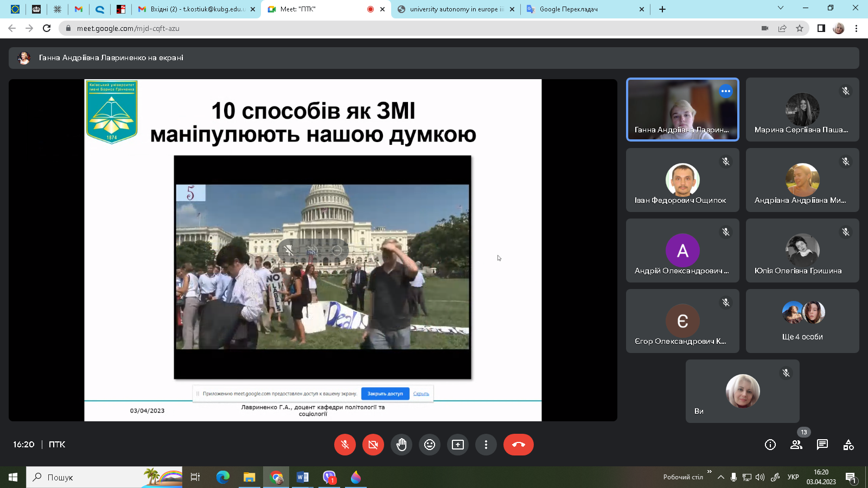Expand hidden system tray icons
Viewport: 868px width, 488px height.
[x=720, y=478]
